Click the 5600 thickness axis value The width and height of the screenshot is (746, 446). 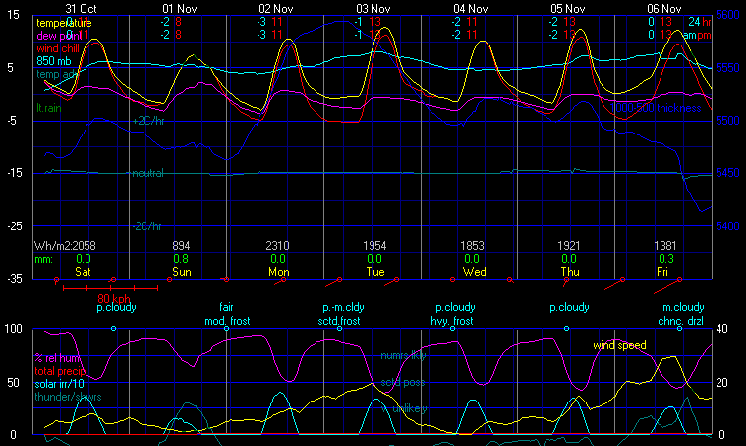click(x=728, y=15)
